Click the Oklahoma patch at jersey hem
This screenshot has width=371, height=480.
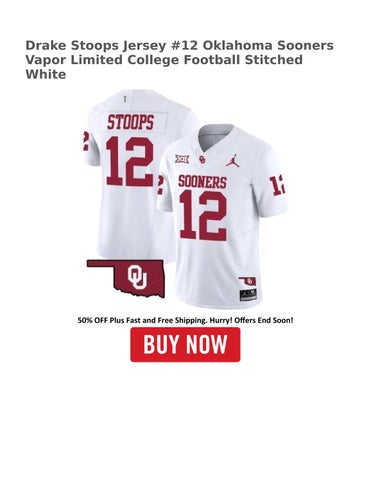[247, 281]
